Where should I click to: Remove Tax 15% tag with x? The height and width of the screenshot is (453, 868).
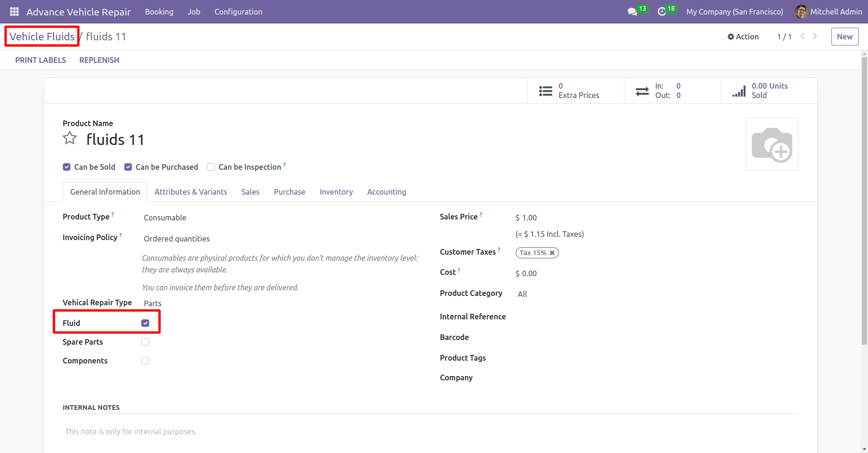(x=552, y=253)
